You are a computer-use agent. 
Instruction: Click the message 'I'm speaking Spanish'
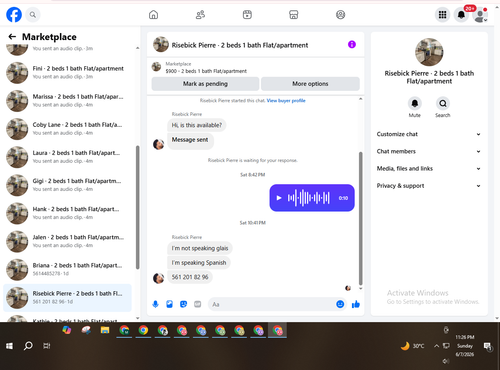coord(199,263)
